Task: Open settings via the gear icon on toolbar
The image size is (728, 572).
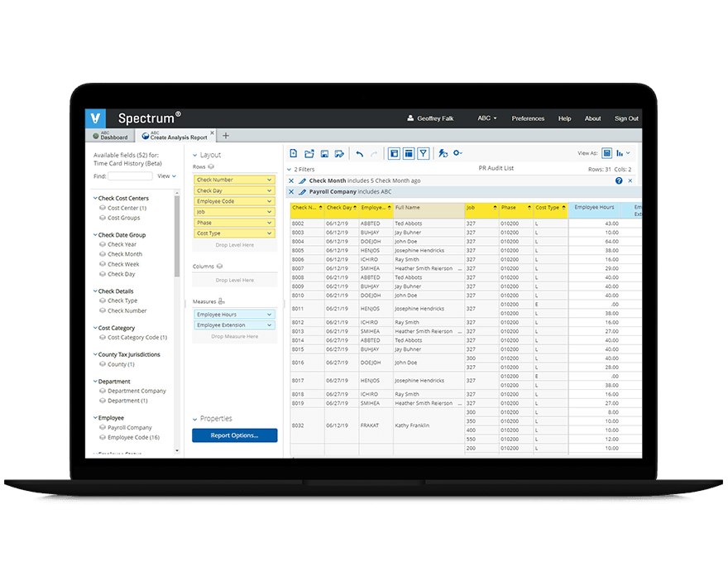Action: click(x=456, y=153)
